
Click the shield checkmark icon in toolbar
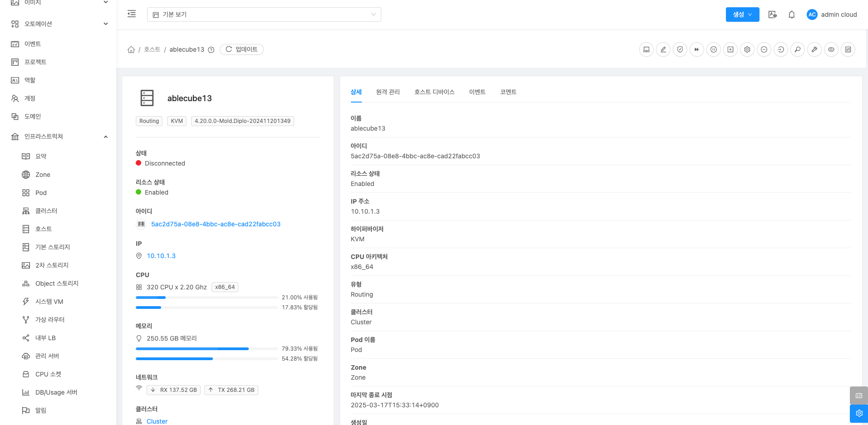click(680, 49)
